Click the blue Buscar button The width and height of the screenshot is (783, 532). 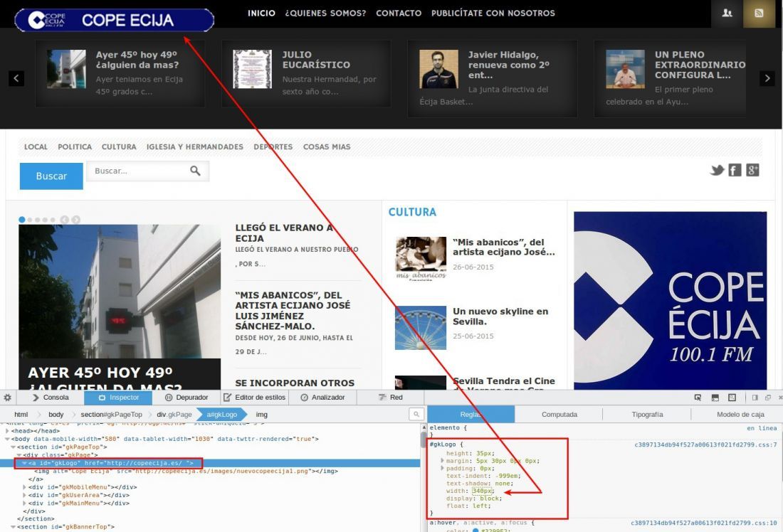pyautogui.click(x=51, y=176)
